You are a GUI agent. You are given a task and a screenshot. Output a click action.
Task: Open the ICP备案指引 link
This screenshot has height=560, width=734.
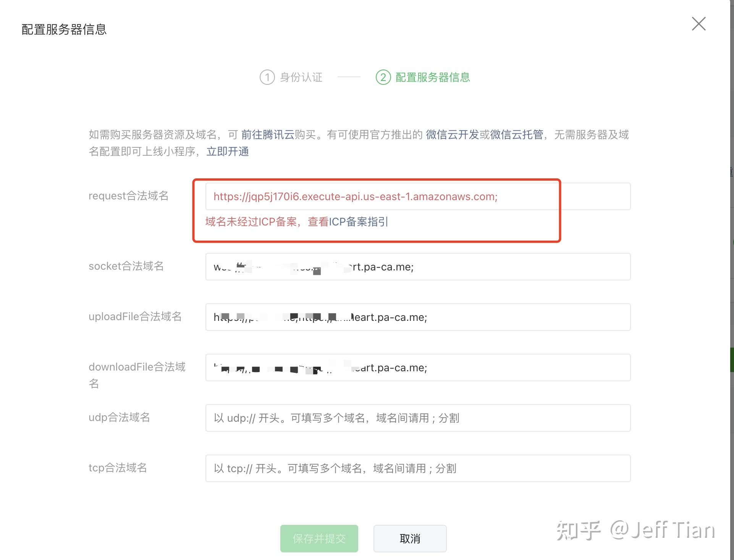(x=358, y=222)
